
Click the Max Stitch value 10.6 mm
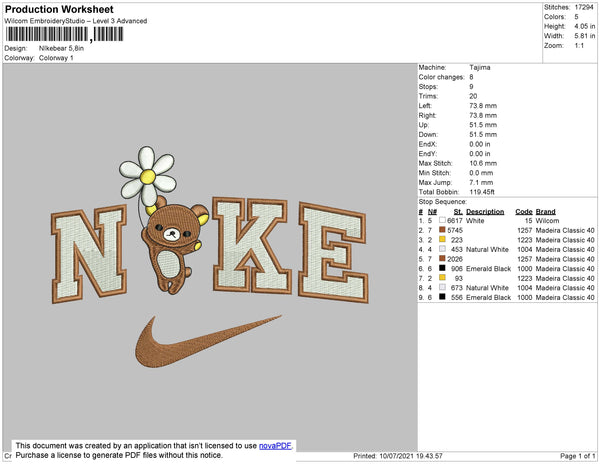coord(483,163)
